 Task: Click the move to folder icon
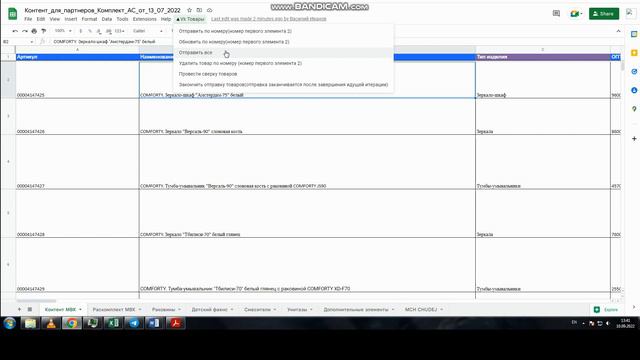199,10
